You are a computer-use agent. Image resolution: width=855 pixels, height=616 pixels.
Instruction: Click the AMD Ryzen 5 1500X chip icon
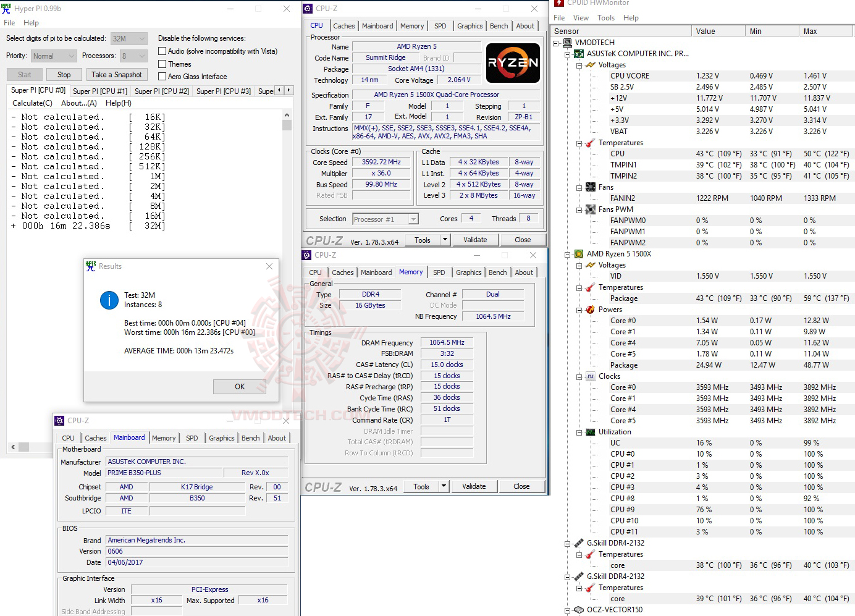(x=579, y=254)
